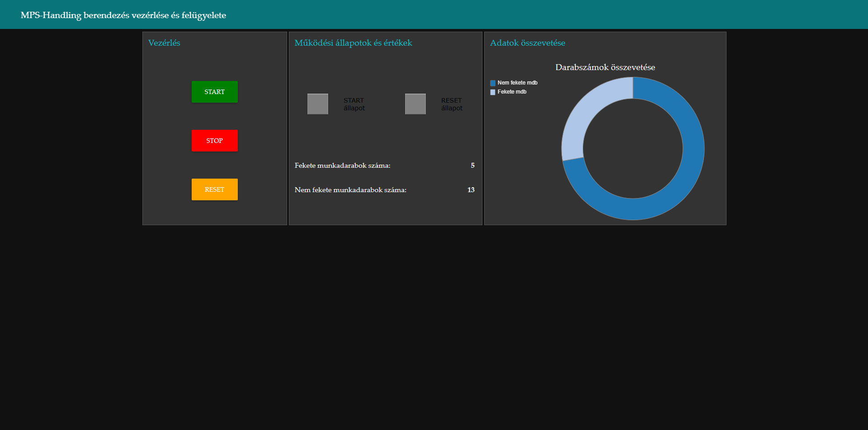868x430 pixels.
Task: Click the dark blue 'Nem fekete mdb' legend swatch
Action: [x=493, y=83]
